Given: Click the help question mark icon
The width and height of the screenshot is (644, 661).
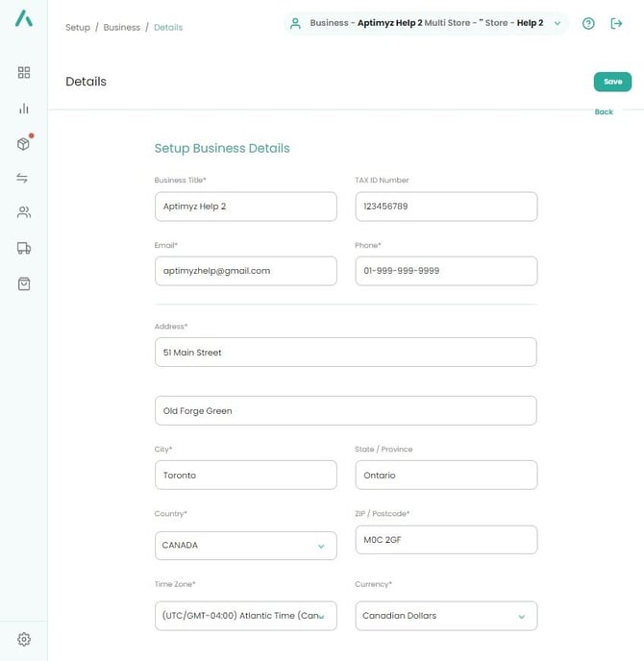Looking at the screenshot, I should tap(588, 23).
